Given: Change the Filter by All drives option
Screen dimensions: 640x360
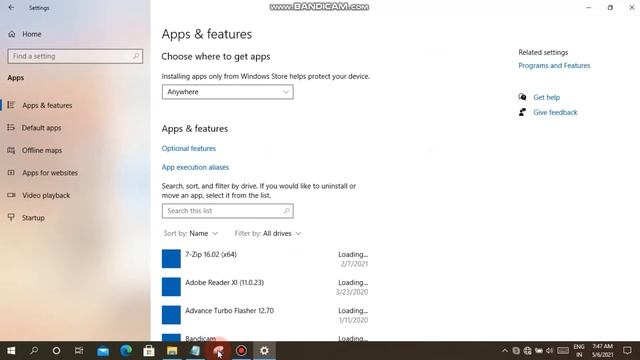Looking at the screenshot, I should click(268, 233).
